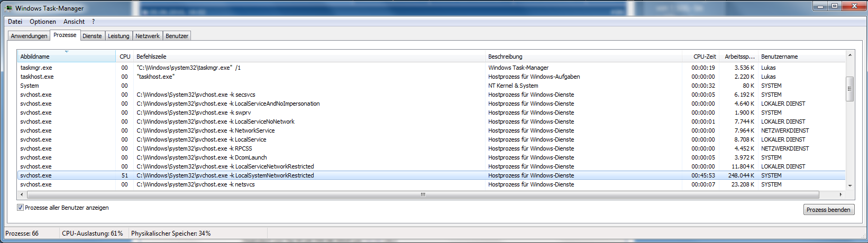The width and height of the screenshot is (868, 243).
Task: Sort by Benutzername column header
Action: pyautogui.click(x=802, y=57)
